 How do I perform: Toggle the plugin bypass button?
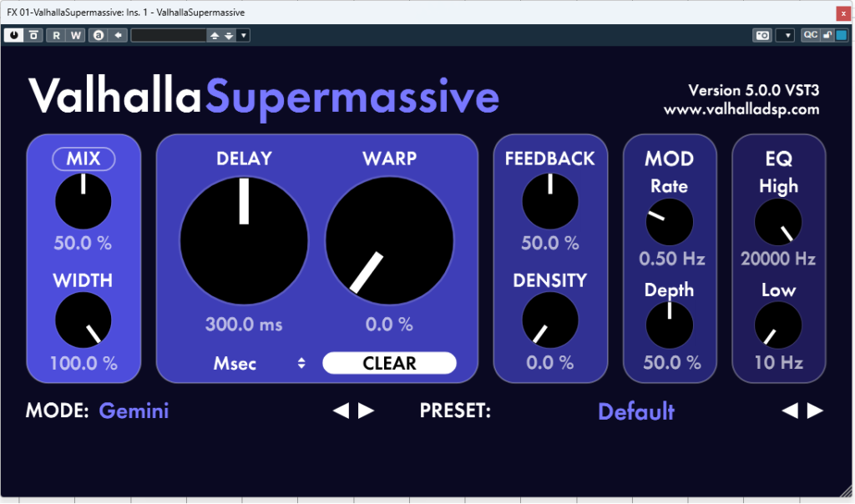(x=33, y=35)
